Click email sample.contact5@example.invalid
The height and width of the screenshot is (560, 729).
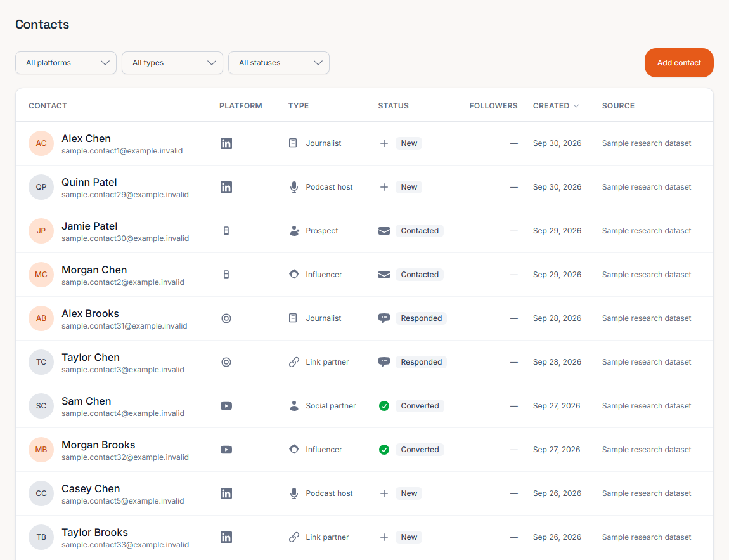123,501
